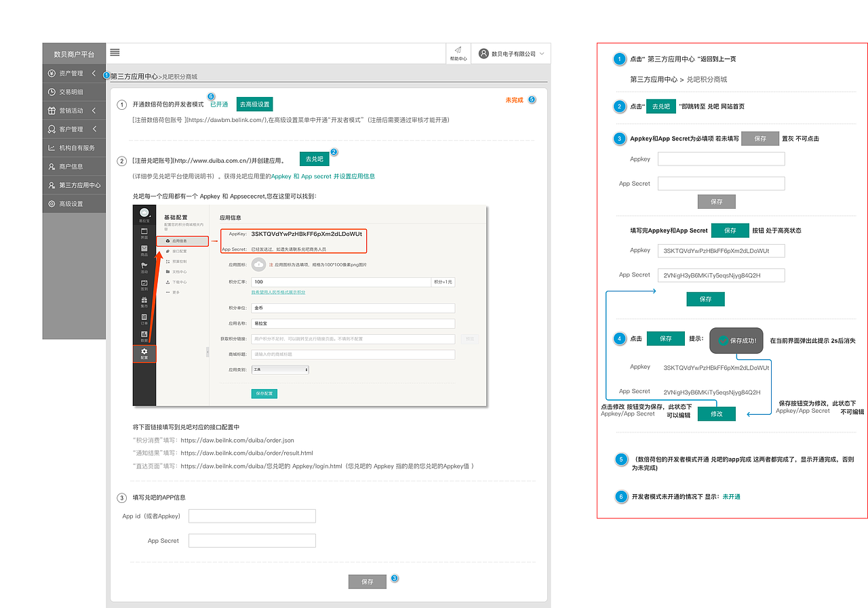The width and height of the screenshot is (868, 608).
Task: Click Appkey field containing 3SKTQVdYwPzHBkFF6pXm2dLDoWUt in annotation panel
Action: pyautogui.click(x=721, y=251)
